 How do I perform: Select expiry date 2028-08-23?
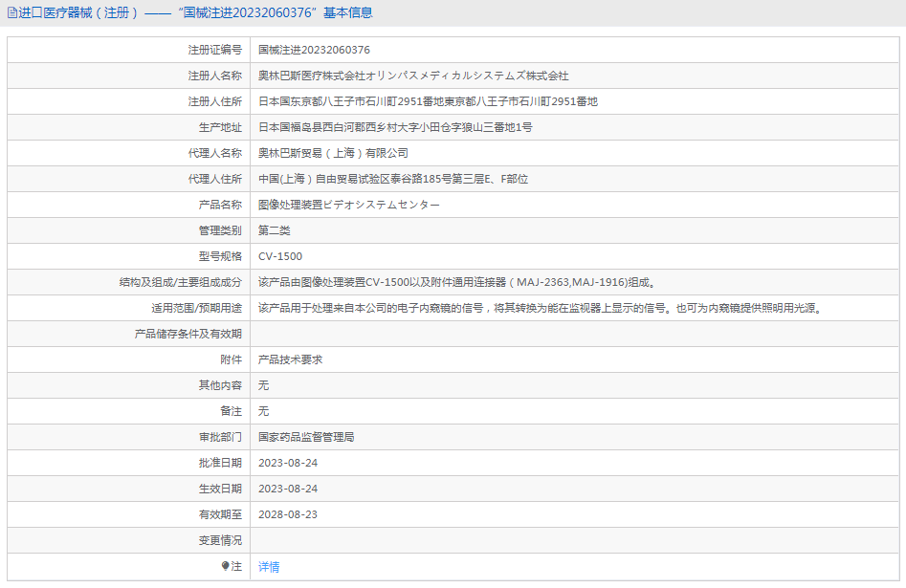point(288,514)
